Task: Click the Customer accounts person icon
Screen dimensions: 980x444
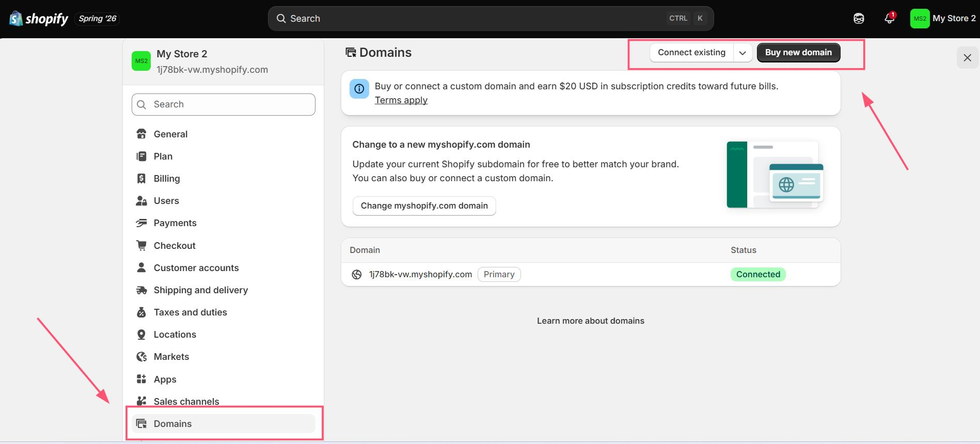Action: pos(141,267)
